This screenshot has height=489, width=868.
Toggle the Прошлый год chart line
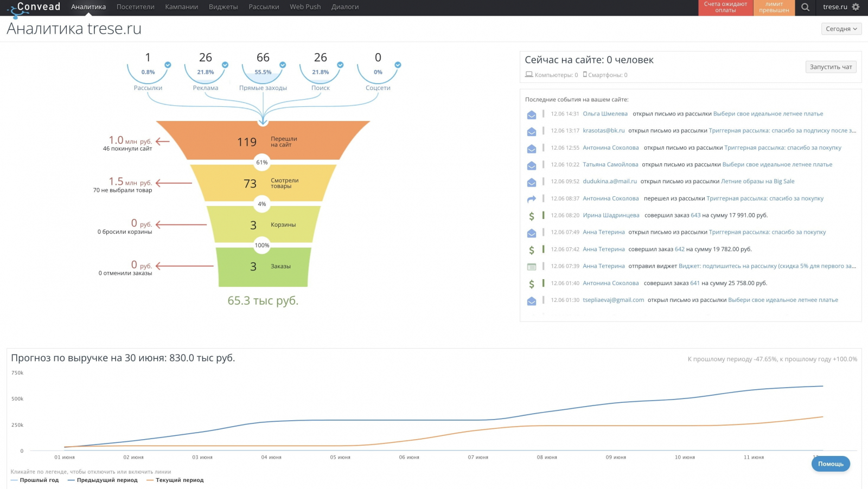(35, 480)
